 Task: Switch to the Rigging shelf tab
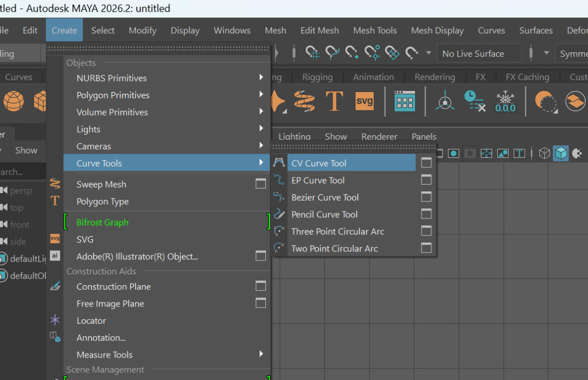[318, 77]
